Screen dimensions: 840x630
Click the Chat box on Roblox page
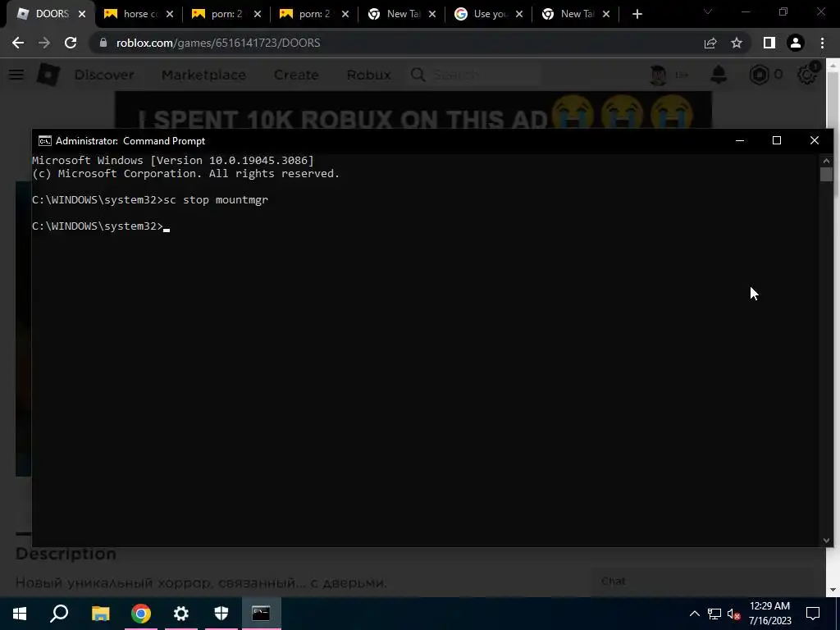[x=702, y=582]
